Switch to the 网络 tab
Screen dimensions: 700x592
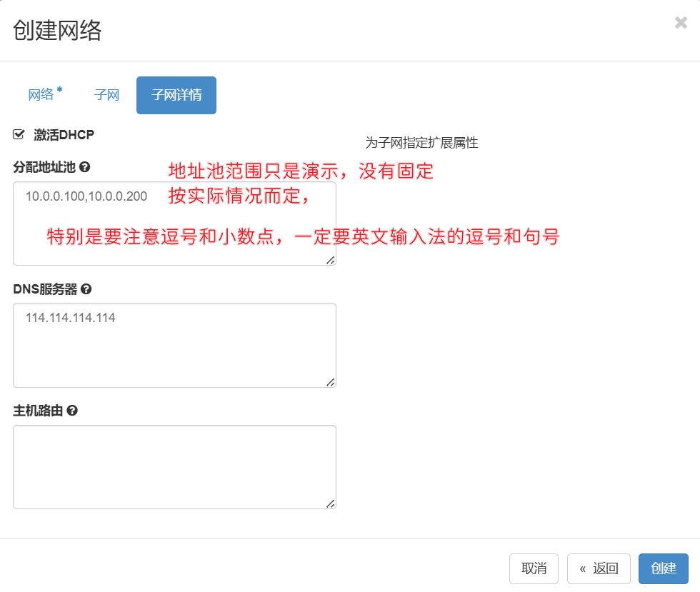(41, 95)
